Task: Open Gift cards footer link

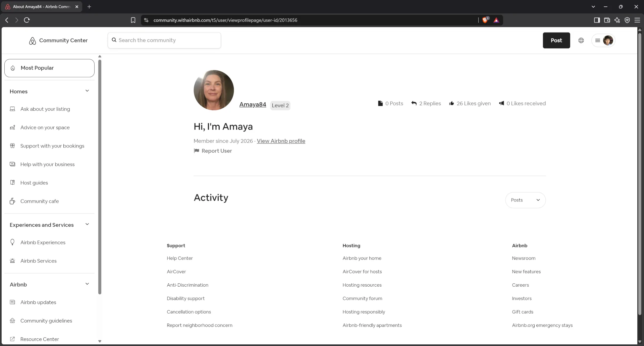Action: (x=522, y=312)
